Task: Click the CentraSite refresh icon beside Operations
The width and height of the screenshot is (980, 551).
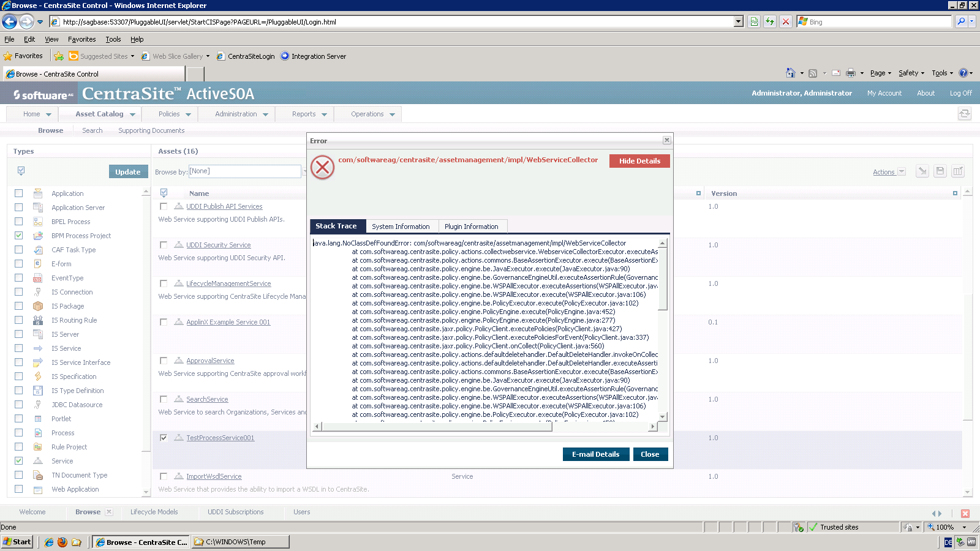Action: [965, 114]
